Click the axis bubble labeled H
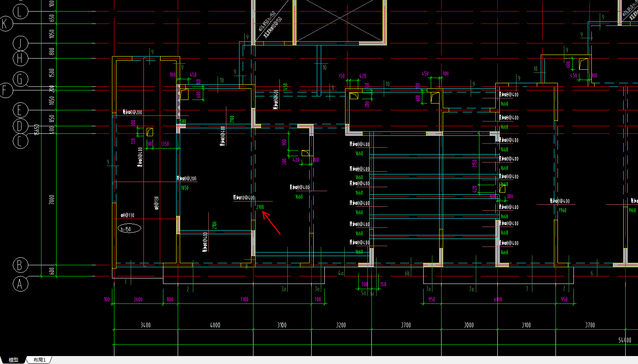This screenshot has width=638, height=364. (x=20, y=59)
